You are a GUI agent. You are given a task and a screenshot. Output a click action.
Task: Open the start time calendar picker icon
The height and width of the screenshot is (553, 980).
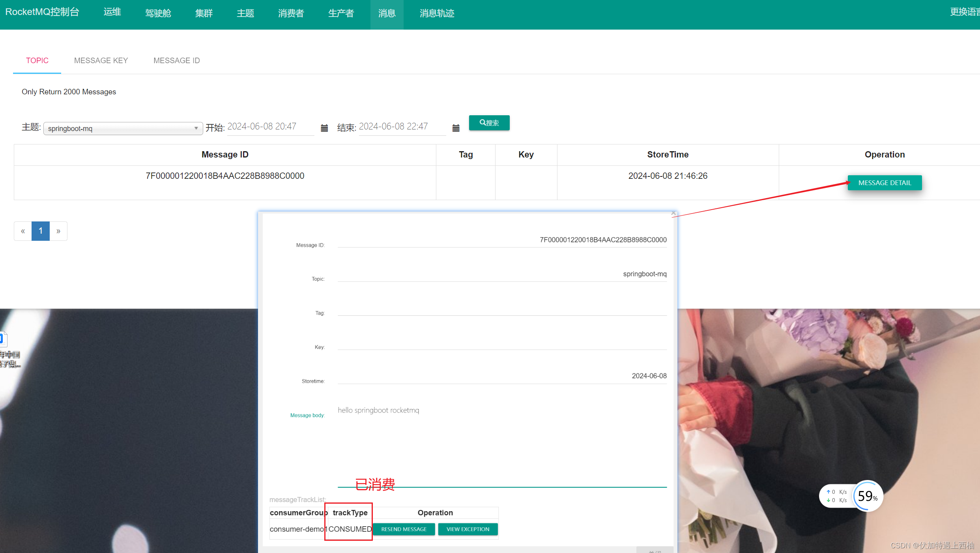(x=324, y=128)
